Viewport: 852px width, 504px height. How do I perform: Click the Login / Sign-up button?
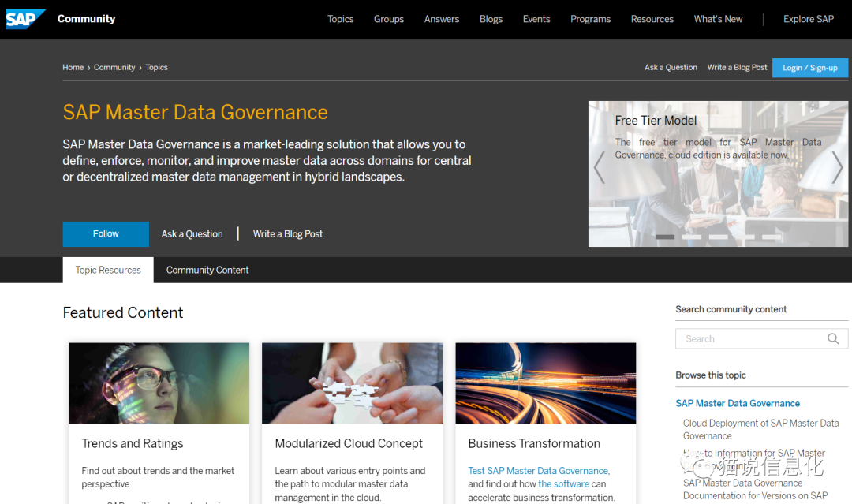810,68
